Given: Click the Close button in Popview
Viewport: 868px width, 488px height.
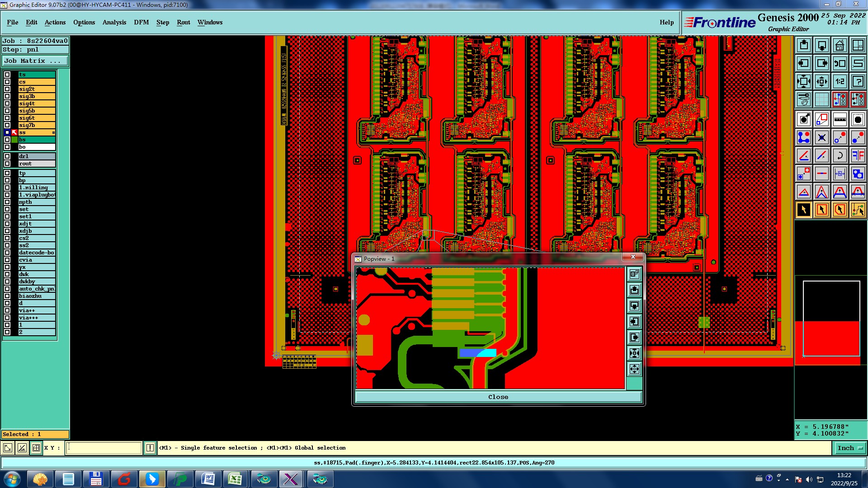Looking at the screenshot, I should click(498, 397).
